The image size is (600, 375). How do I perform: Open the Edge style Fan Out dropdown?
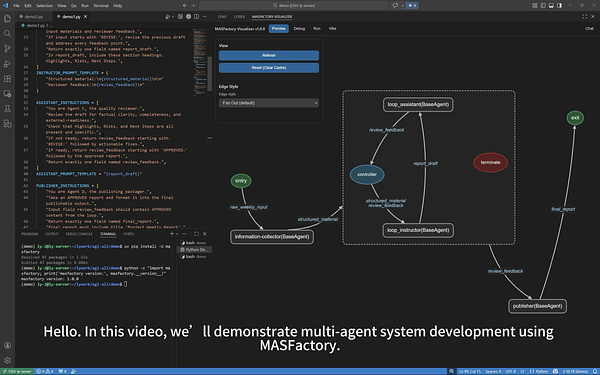(269, 103)
